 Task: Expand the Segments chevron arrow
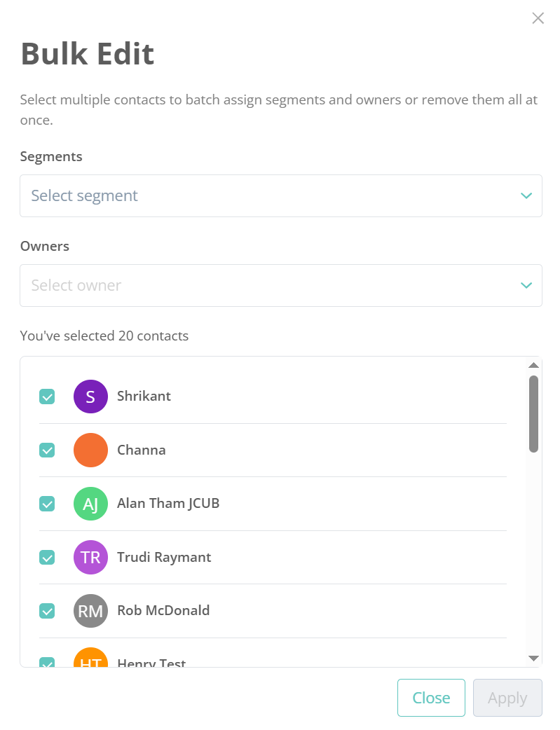tap(526, 195)
